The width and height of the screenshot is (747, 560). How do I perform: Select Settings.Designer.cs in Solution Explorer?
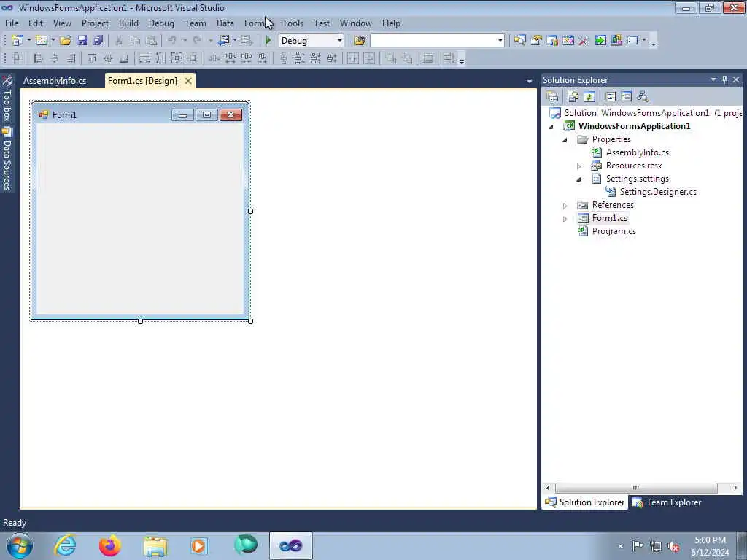click(x=658, y=192)
